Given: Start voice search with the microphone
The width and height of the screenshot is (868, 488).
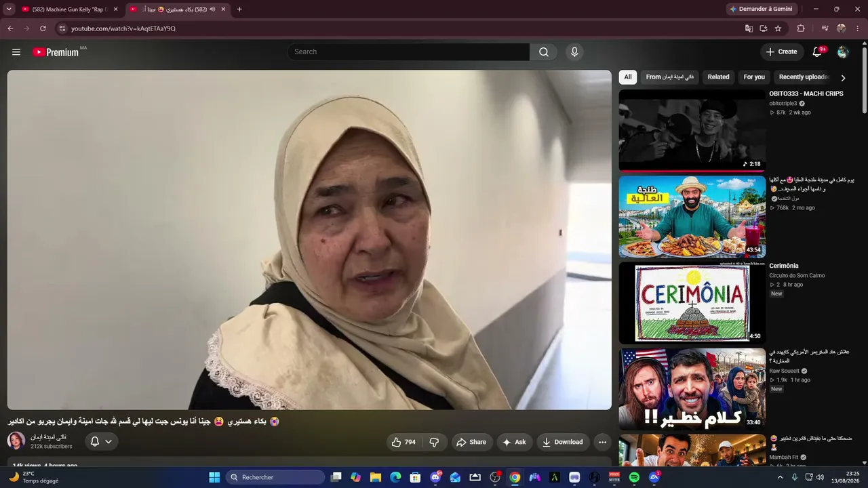Looking at the screenshot, I should pyautogui.click(x=574, y=52).
